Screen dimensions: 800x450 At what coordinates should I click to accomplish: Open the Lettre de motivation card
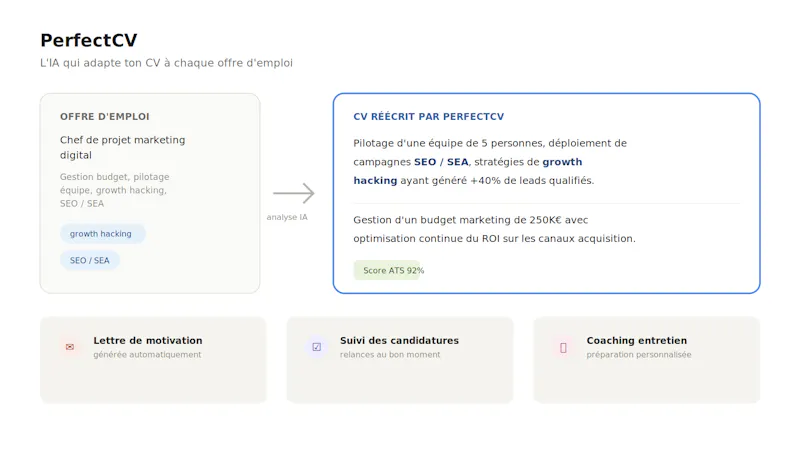click(153, 360)
